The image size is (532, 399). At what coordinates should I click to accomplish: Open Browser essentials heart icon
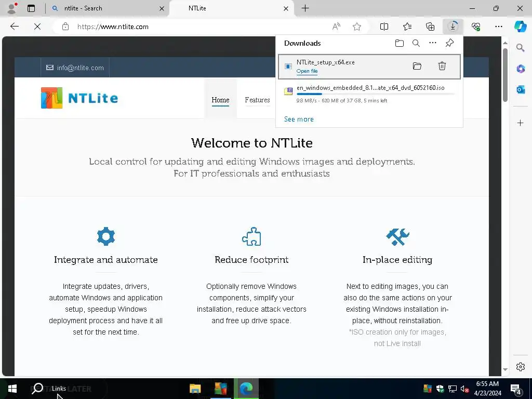[476, 26]
